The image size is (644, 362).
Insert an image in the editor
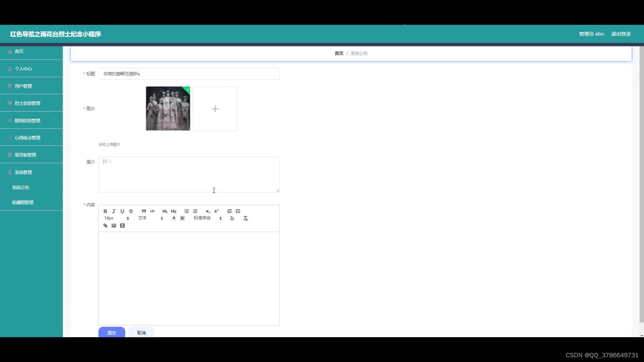click(x=114, y=226)
